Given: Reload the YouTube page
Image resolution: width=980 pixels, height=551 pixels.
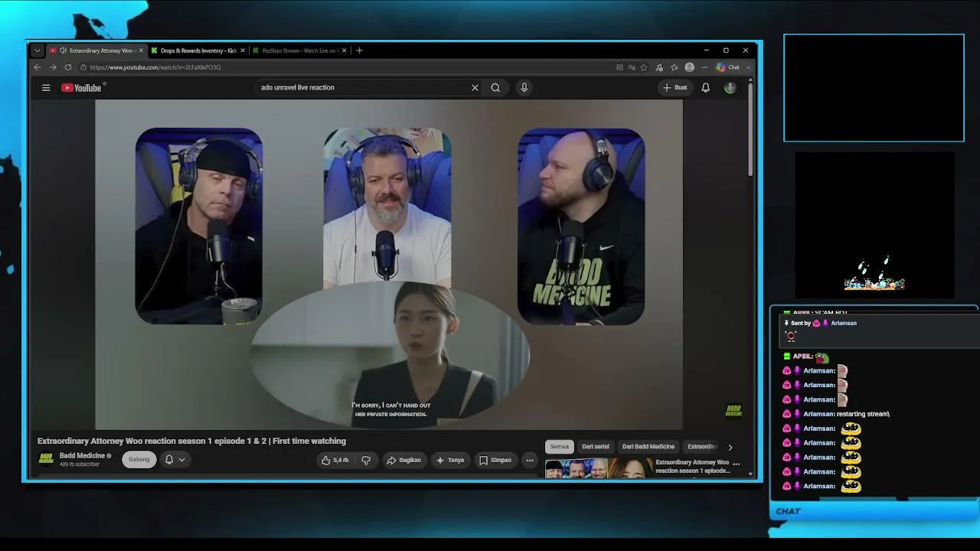Looking at the screenshot, I should click(x=67, y=67).
